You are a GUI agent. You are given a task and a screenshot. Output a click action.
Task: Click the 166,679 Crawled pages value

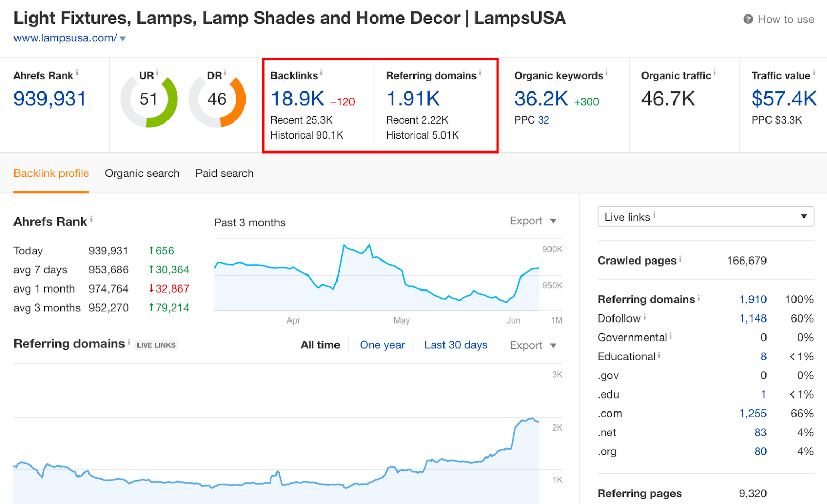coord(747,261)
